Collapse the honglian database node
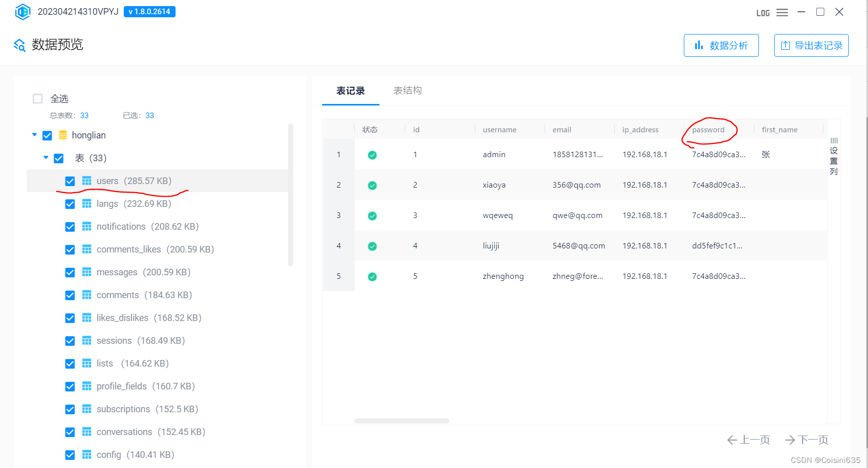868x468 pixels. [x=34, y=135]
